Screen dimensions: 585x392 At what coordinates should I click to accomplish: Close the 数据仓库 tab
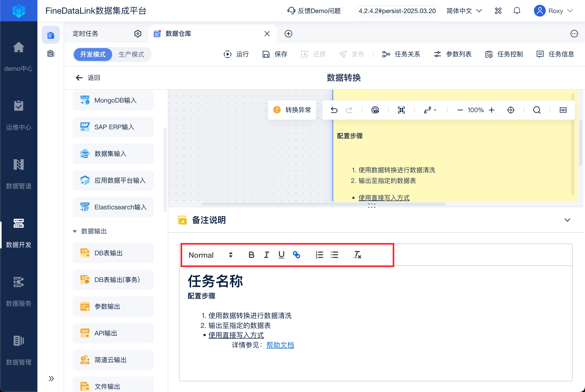coord(267,34)
